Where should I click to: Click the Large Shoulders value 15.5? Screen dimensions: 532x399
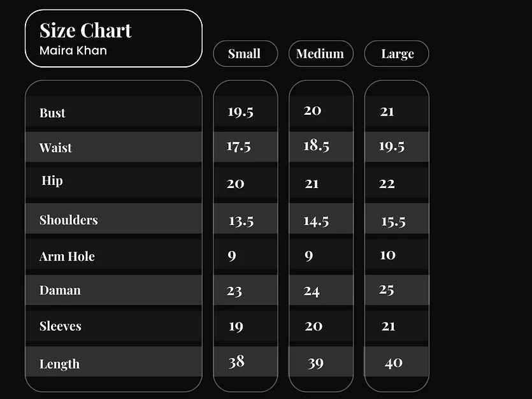click(393, 222)
